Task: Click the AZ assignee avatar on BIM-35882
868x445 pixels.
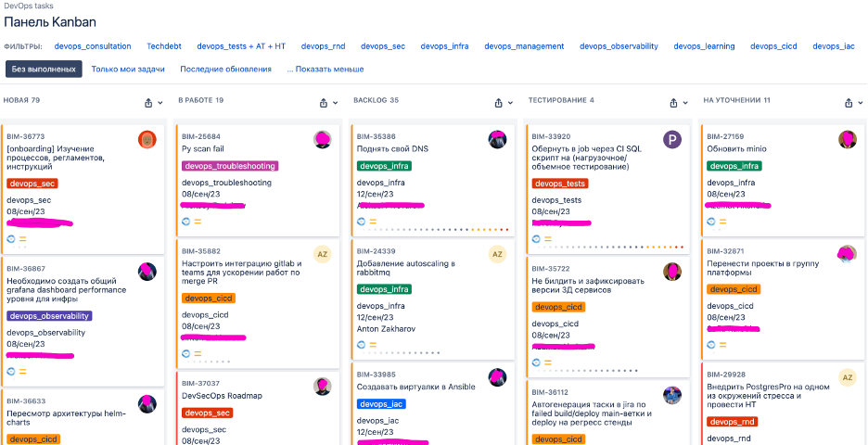Action: (322, 254)
